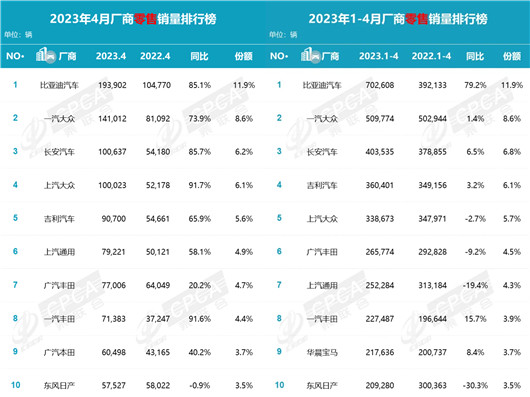
Task: Click the 2023年4月厂商零售销量排行榜 title
Action: pyautogui.click(x=133, y=19)
